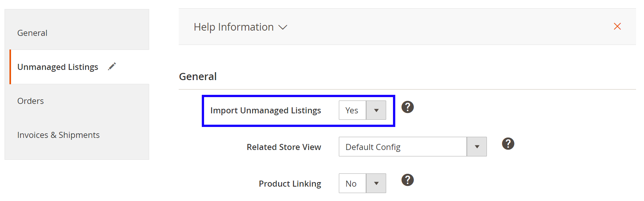Click the Default Config select field
This screenshot has width=644, height=201.
click(402, 147)
